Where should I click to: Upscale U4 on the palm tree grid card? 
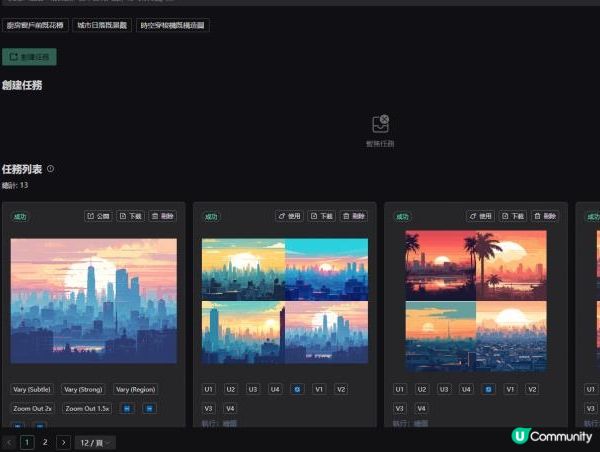tap(466, 389)
